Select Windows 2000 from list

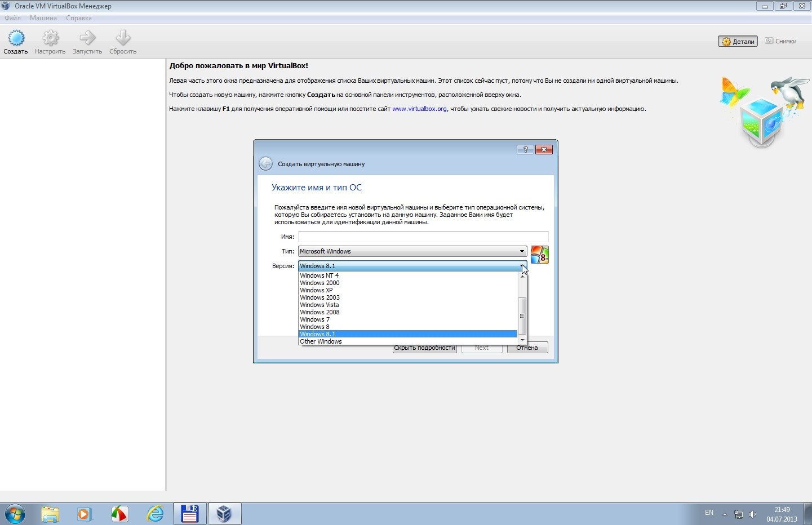[x=407, y=283]
